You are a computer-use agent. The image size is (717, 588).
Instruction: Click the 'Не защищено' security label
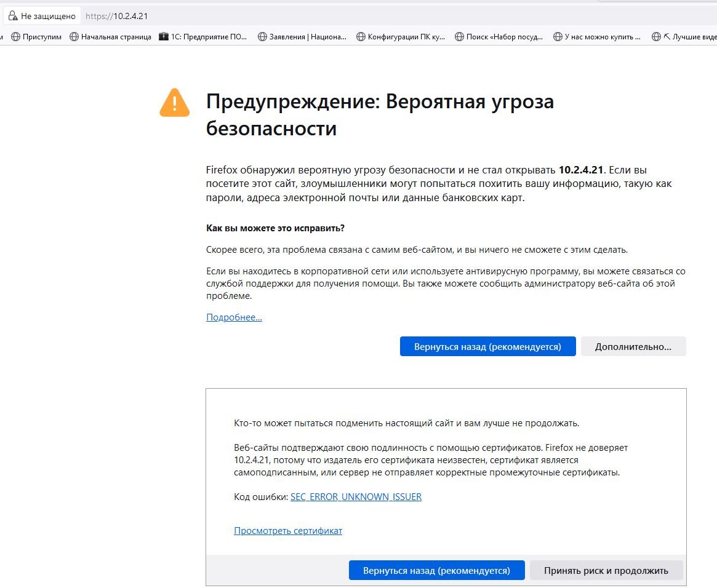tap(48, 16)
